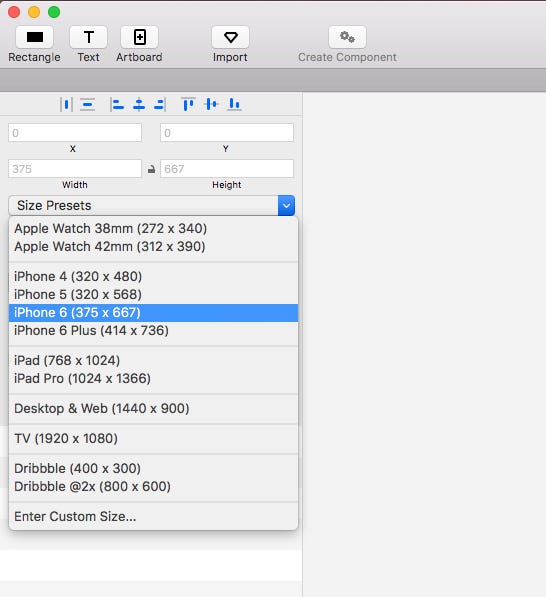Viewport: 546px width, 597px height.
Task: Click the Create Component gear icon
Action: (347, 37)
